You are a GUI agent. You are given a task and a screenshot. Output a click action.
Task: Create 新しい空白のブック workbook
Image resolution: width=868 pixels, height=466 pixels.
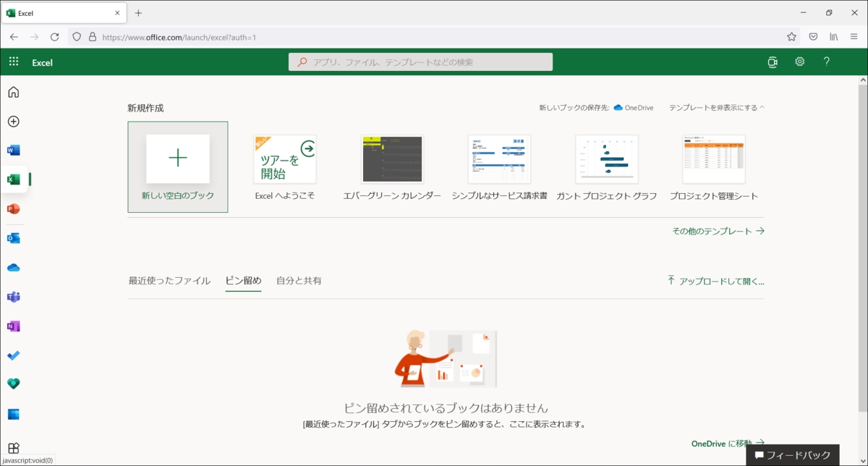tap(177, 159)
